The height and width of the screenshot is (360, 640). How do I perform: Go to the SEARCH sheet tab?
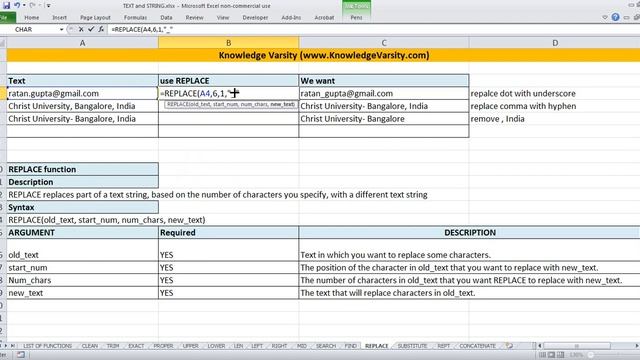(326, 346)
